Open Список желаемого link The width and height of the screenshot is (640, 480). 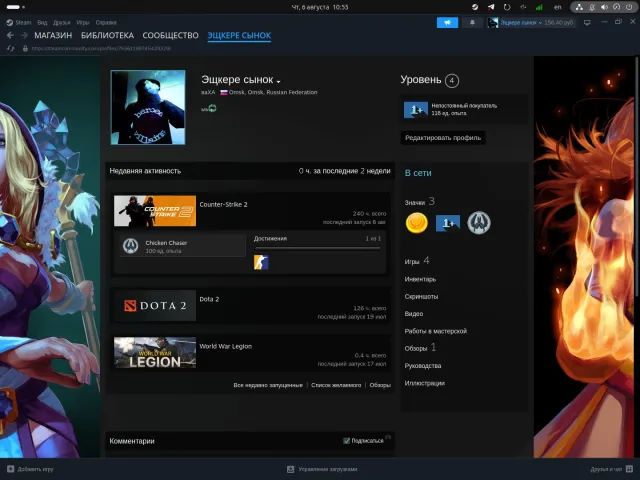(336, 385)
